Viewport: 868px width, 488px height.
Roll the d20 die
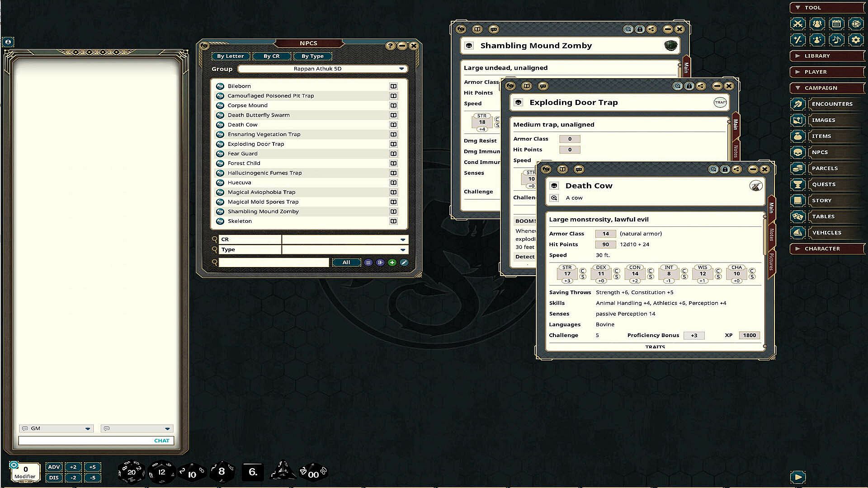tap(131, 472)
